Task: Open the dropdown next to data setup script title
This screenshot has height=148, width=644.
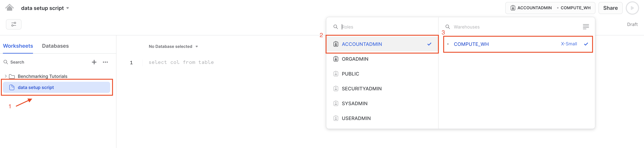Action: click(68, 8)
